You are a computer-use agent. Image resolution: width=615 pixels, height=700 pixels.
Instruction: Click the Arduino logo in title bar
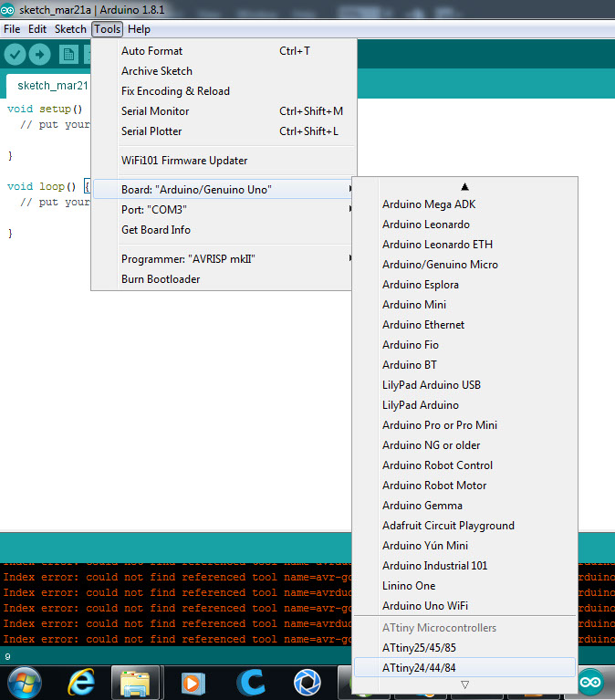point(7,10)
